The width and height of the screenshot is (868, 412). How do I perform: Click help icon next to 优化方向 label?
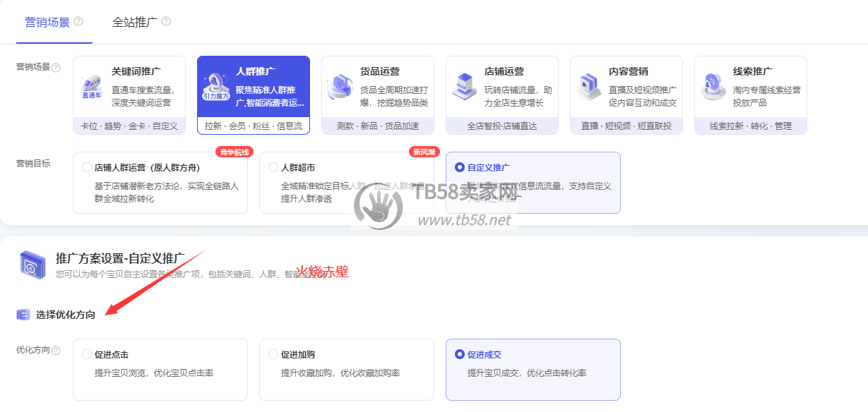[x=56, y=351]
